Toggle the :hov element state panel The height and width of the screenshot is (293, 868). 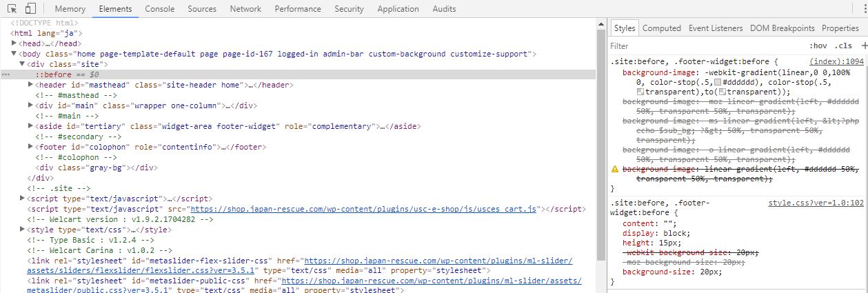point(818,46)
